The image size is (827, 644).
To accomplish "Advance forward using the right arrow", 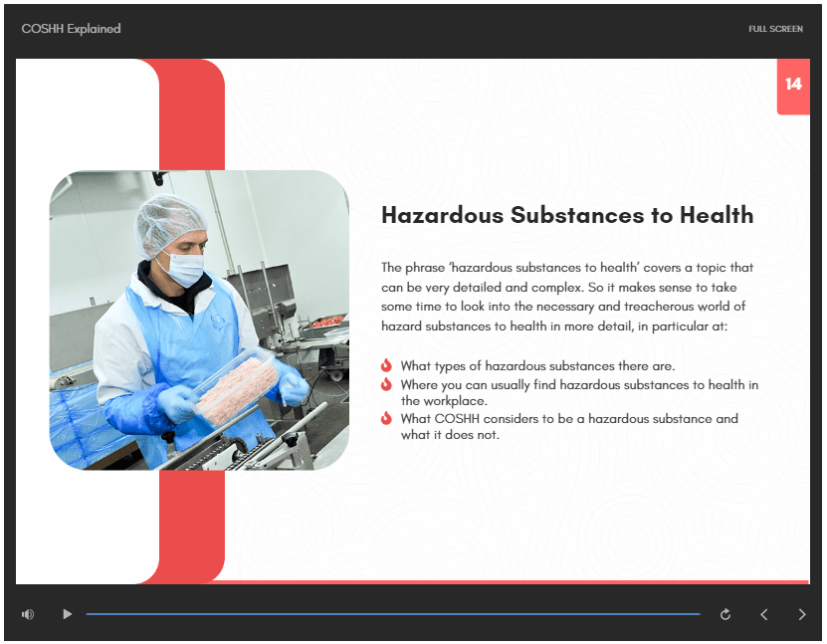I will (x=801, y=614).
